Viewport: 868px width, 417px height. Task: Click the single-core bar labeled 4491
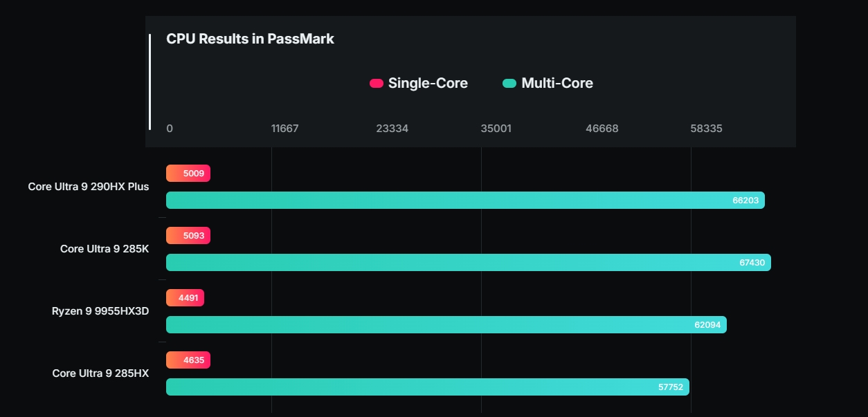pyautogui.click(x=185, y=297)
